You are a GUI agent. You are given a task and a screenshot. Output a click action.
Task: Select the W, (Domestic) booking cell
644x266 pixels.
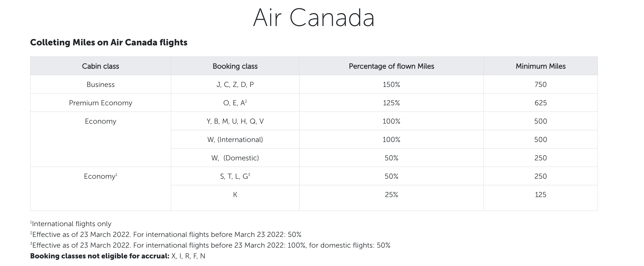click(x=235, y=158)
